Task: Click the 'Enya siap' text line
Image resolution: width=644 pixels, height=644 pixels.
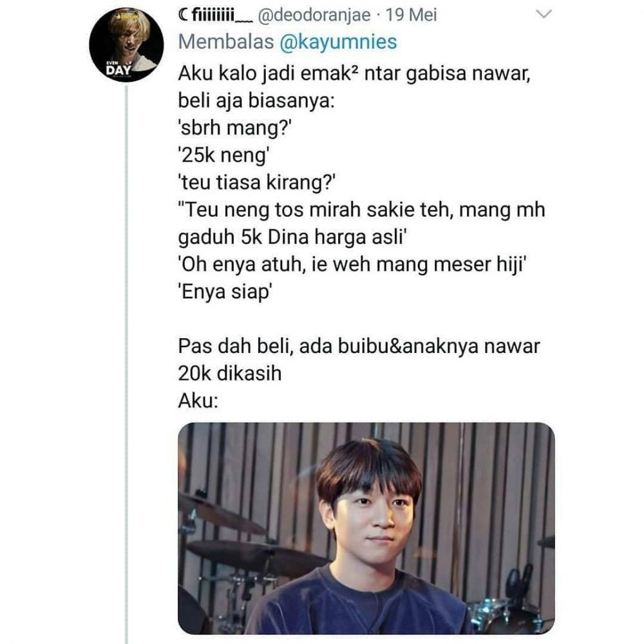Action: 225,292
